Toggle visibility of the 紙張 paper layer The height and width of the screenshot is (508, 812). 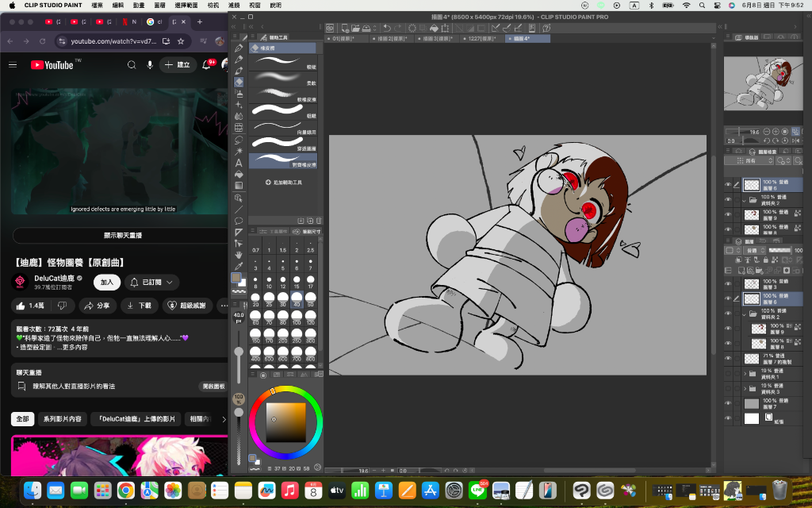728,418
